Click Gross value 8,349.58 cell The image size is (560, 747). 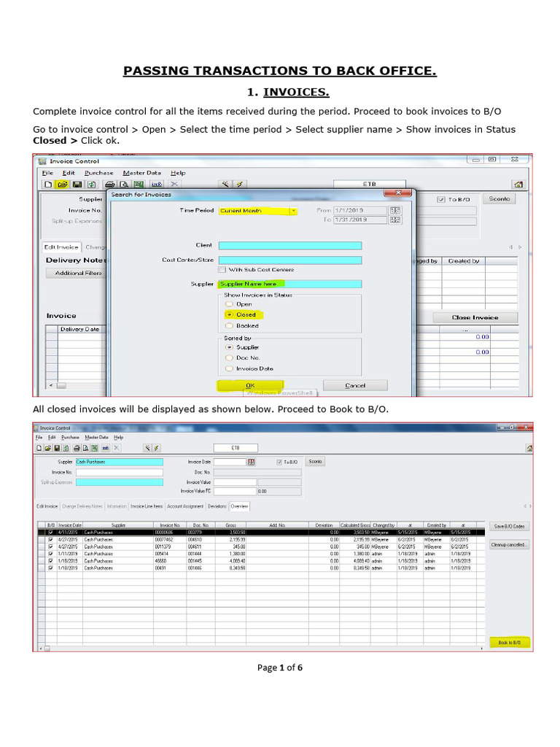click(x=231, y=568)
